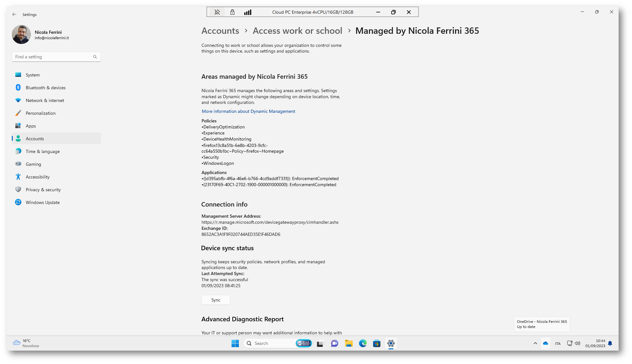Click the Management Server Address URL text

click(x=270, y=222)
